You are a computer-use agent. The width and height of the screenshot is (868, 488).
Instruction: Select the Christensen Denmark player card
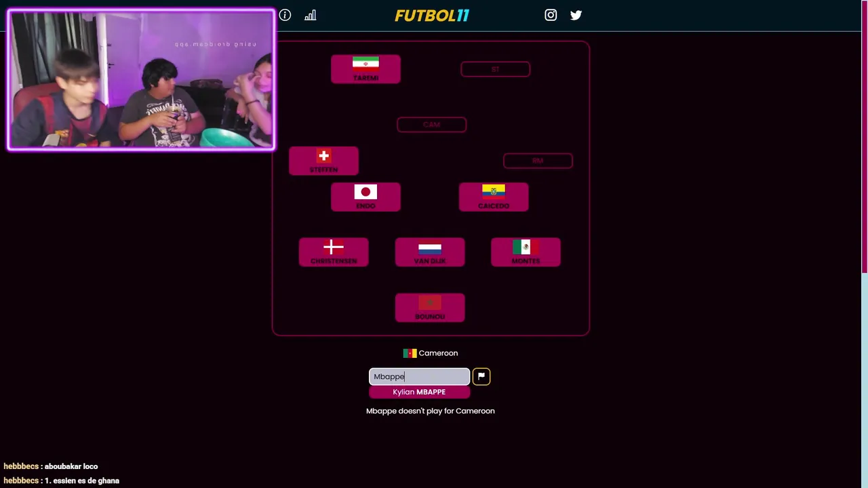[334, 252]
